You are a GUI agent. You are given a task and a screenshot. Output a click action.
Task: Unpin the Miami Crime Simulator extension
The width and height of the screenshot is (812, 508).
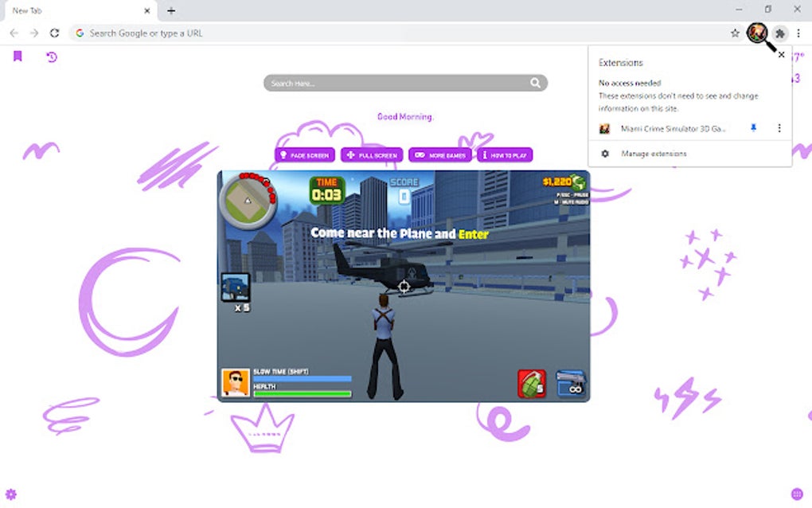coord(753,128)
